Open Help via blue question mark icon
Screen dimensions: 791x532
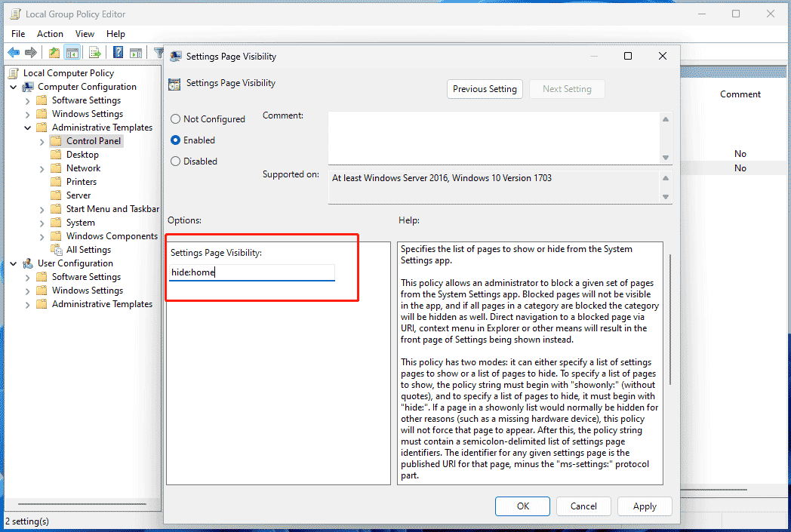118,52
